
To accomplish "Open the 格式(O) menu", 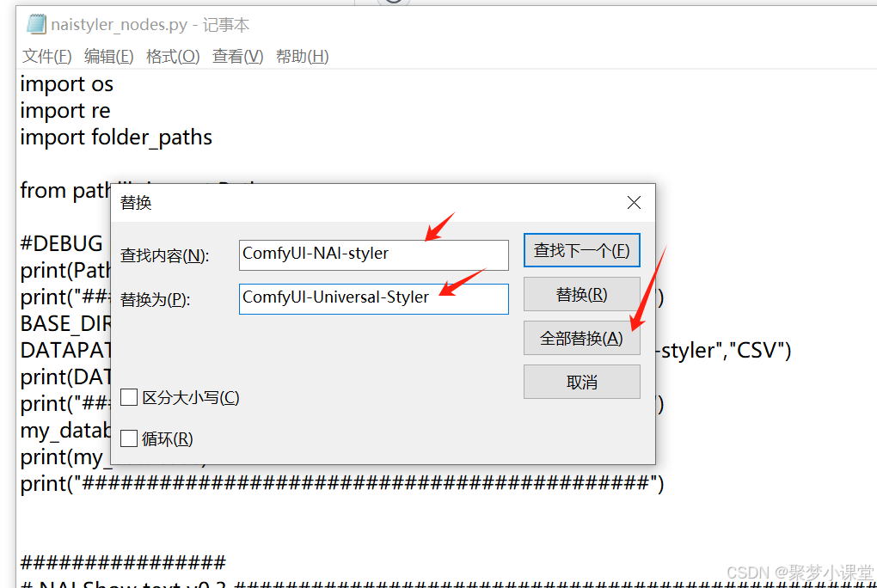I will (x=173, y=56).
